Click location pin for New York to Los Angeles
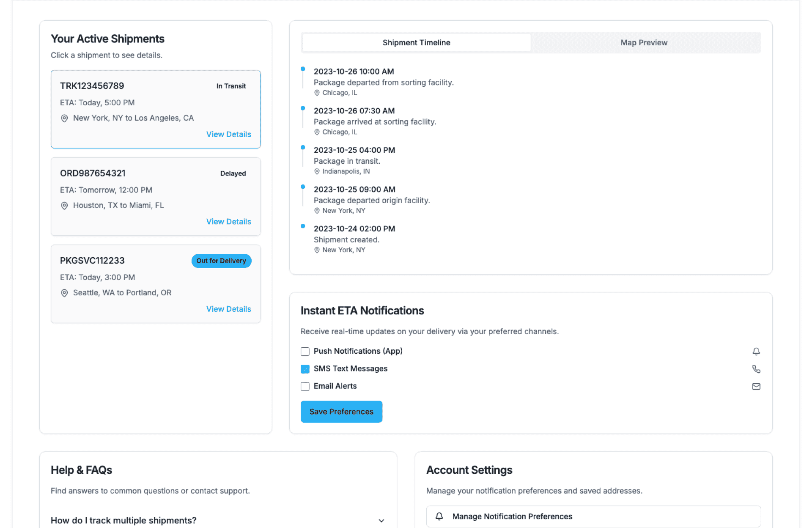The height and width of the screenshot is (528, 812). point(64,118)
